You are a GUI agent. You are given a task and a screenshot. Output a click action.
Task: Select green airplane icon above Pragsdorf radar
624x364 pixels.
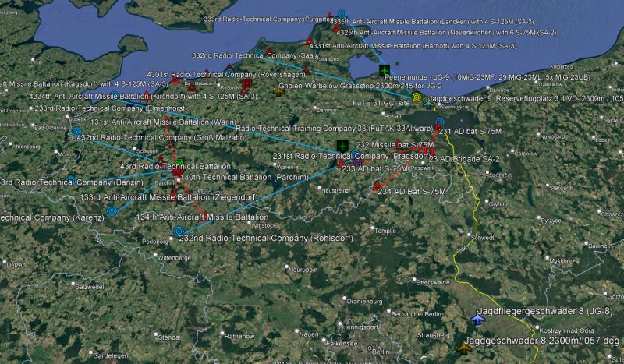point(342,146)
